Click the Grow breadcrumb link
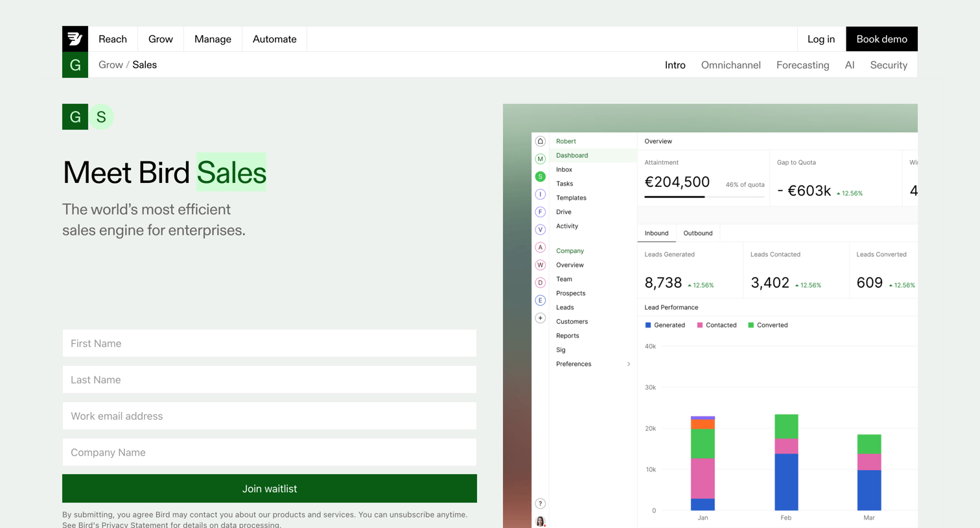Viewport: 980px width, 528px height. [x=111, y=65]
